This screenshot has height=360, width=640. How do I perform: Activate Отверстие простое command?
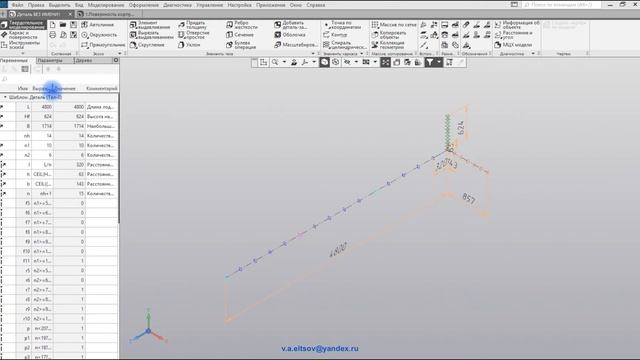pos(194,35)
